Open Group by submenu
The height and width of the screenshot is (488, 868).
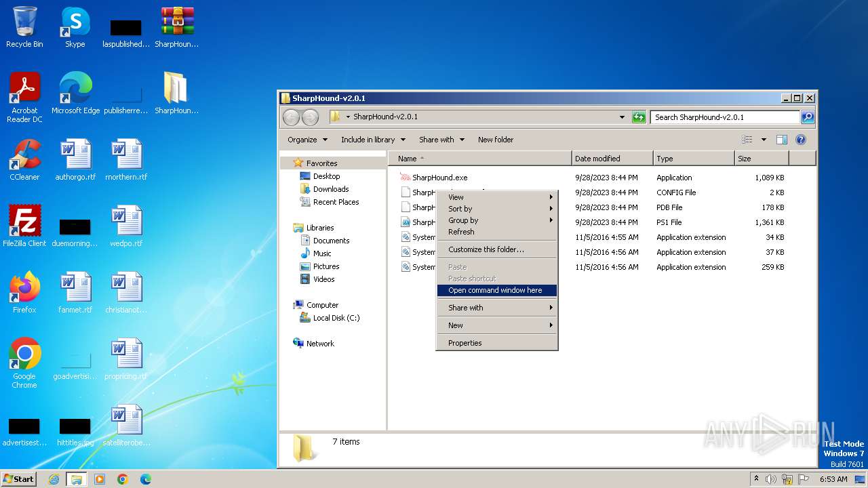pyautogui.click(x=496, y=220)
